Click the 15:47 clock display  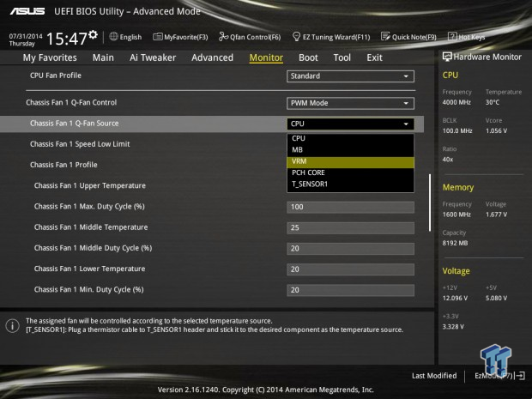pyautogui.click(x=67, y=39)
